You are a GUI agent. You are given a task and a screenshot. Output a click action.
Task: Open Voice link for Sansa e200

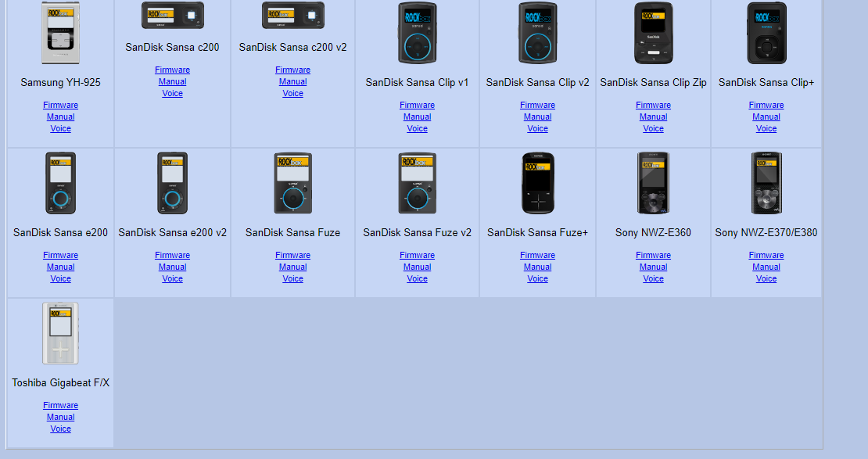(60, 278)
